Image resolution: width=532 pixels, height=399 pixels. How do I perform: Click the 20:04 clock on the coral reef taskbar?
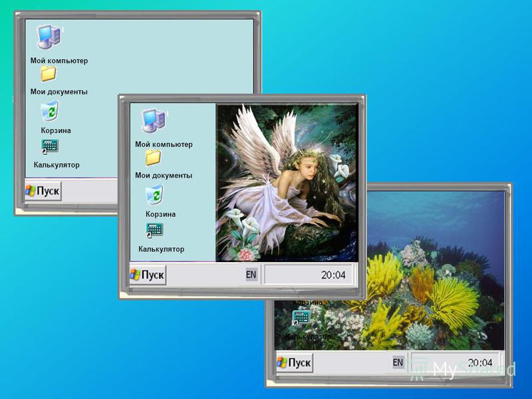pos(480,362)
